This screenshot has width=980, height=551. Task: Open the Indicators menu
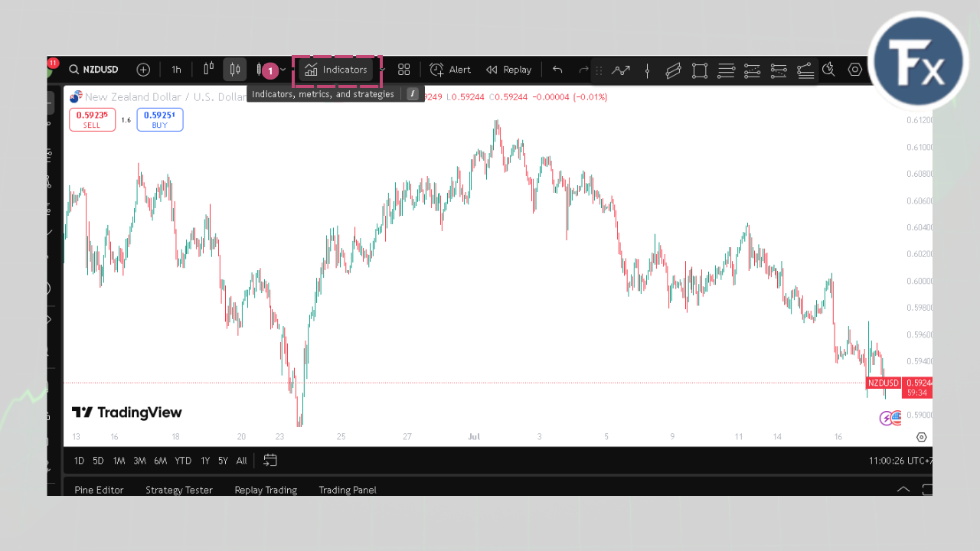coord(336,70)
